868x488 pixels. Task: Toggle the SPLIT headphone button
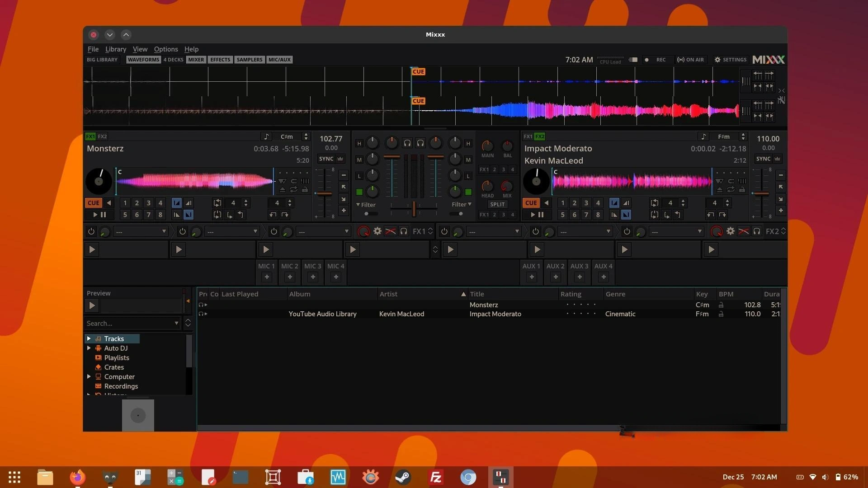[x=497, y=204]
